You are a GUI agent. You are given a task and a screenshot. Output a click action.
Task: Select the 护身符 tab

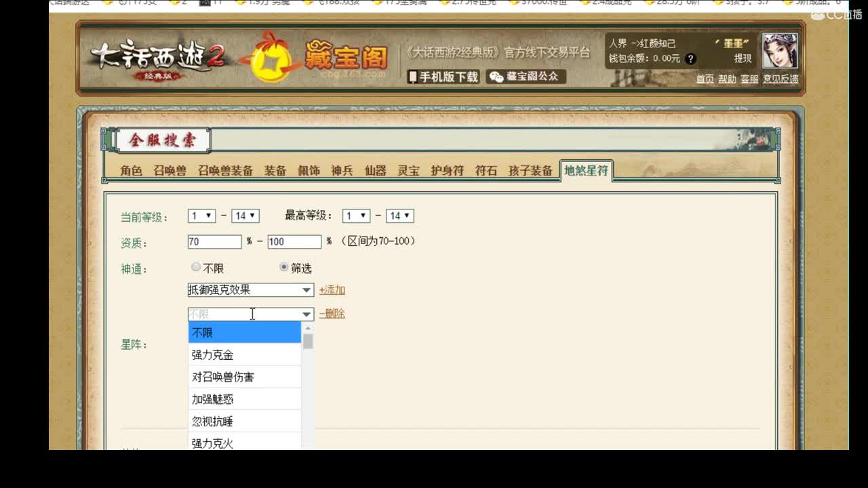pos(447,171)
